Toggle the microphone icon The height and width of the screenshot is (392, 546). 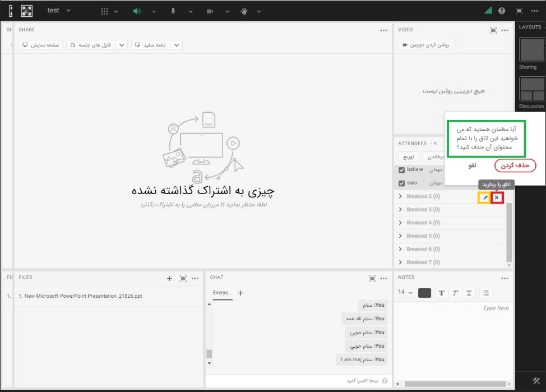[173, 11]
